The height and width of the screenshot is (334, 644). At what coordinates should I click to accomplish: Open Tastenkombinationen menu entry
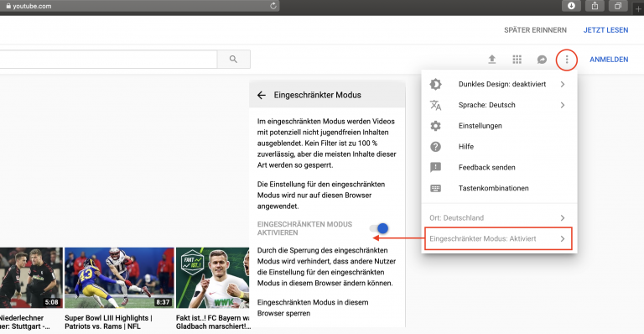499,188
